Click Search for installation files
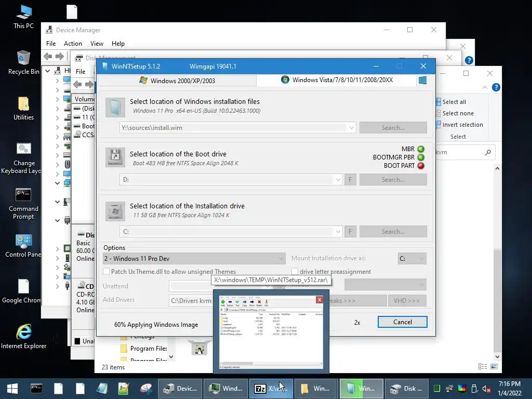 (393, 128)
